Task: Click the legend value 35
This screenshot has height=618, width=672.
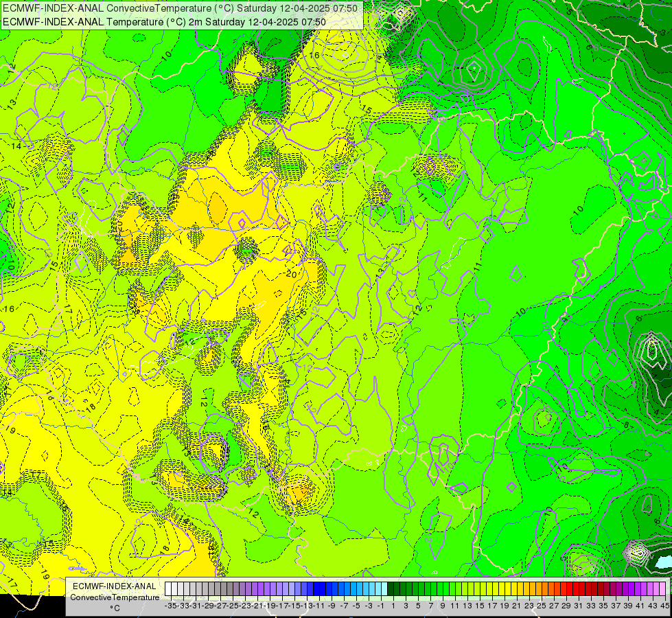Action: (x=603, y=606)
